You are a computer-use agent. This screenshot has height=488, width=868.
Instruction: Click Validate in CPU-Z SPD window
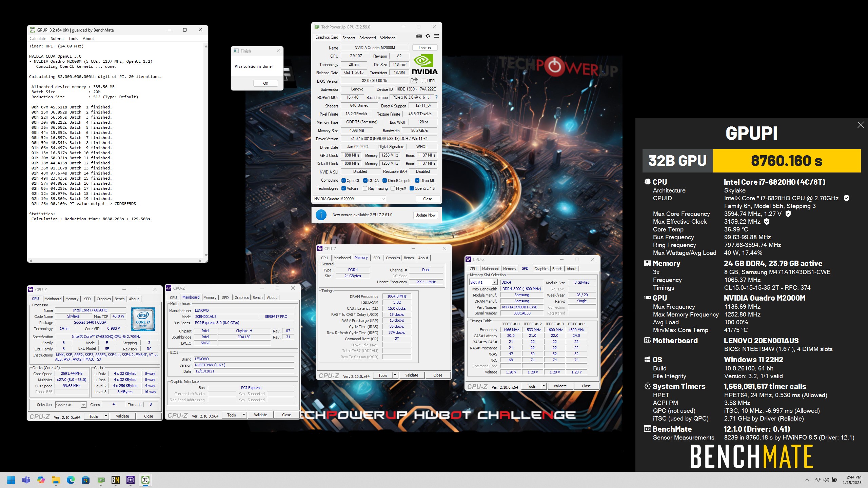pos(560,386)
